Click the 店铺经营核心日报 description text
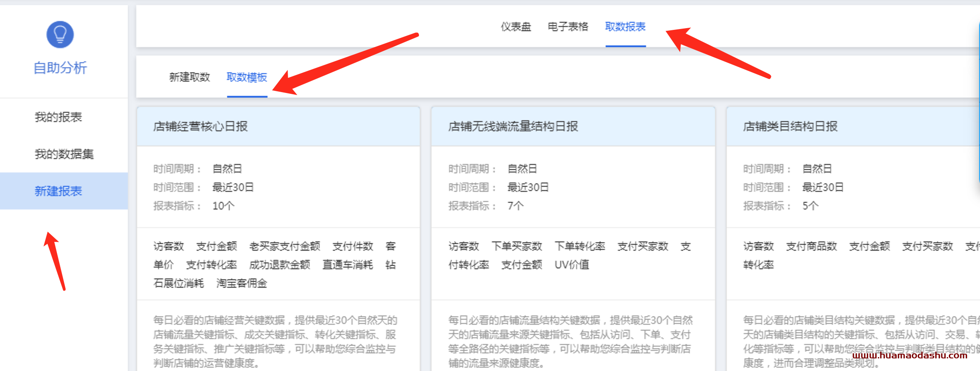The image size is (980, 371). pos(275,341)
